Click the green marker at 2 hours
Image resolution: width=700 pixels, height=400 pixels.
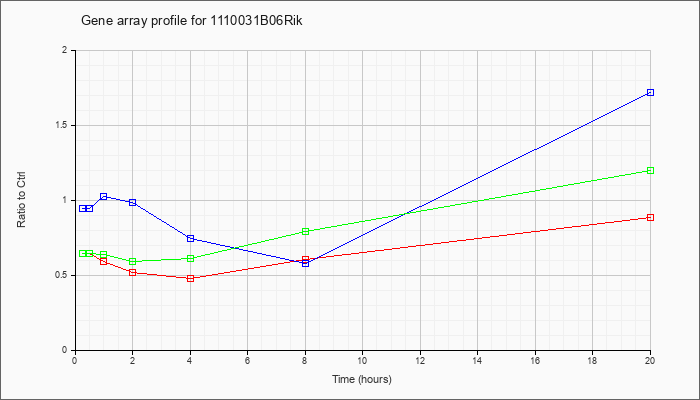click(133, 262)
